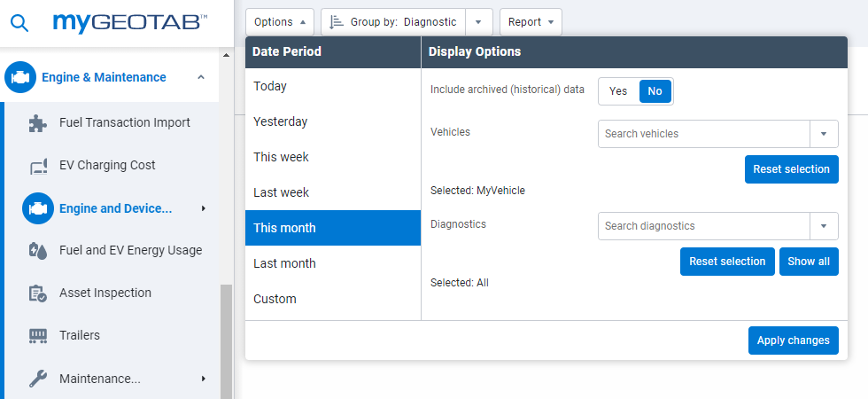Select the Last week date period

(x=333, y=192)
